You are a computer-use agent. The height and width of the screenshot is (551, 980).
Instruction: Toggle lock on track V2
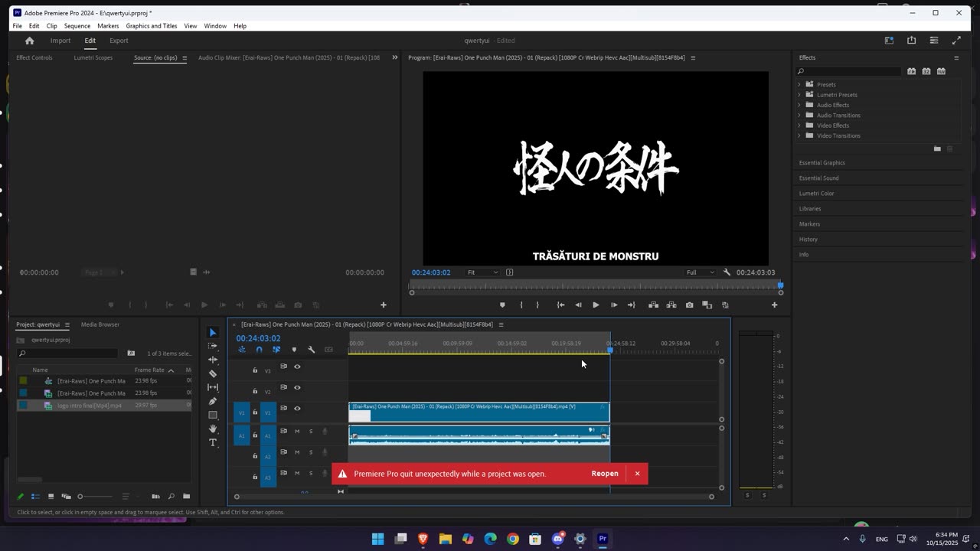coord(255,391)
